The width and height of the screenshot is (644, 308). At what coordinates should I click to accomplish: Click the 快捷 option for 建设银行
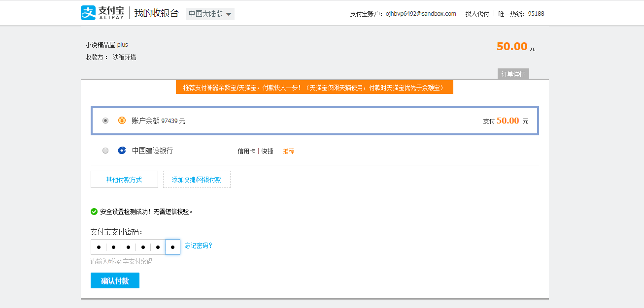pyautogui.click(x=268, y=151)
